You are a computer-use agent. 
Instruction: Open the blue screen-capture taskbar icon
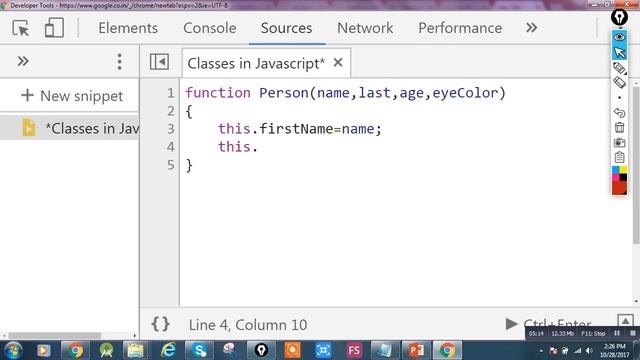click(x=323, y=350)
